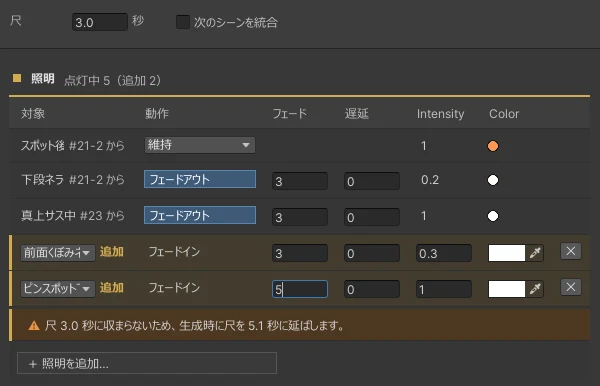
Task: Edit the delay field for 下段ネラ
Action: [x=372, y=181]
